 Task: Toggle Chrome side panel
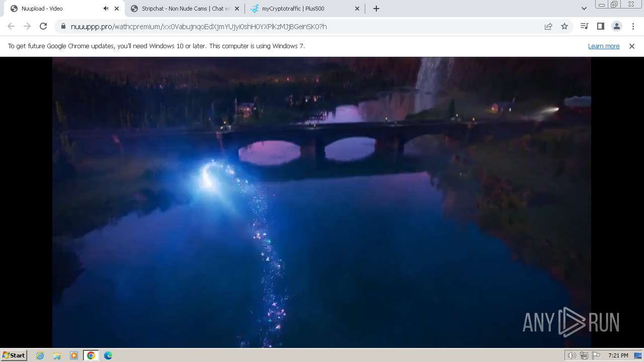click(600, 26)
